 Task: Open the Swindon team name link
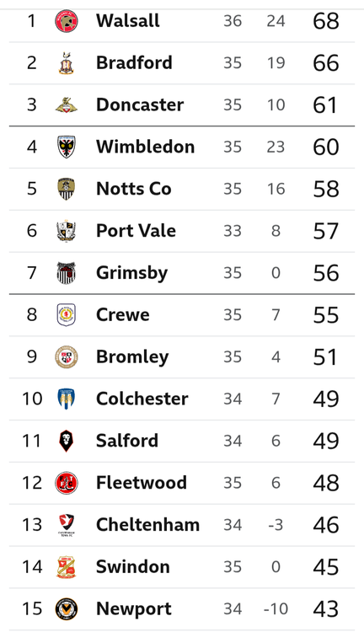point(132,567)
